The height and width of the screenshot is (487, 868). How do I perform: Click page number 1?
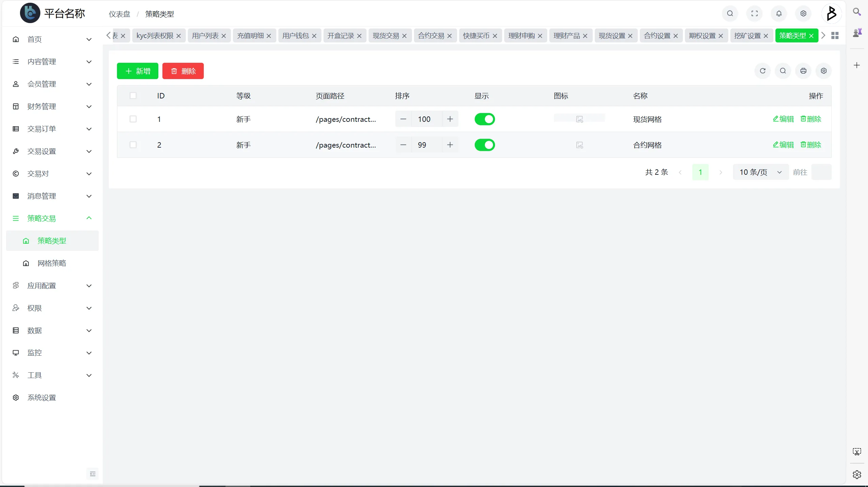click(700, 172)
